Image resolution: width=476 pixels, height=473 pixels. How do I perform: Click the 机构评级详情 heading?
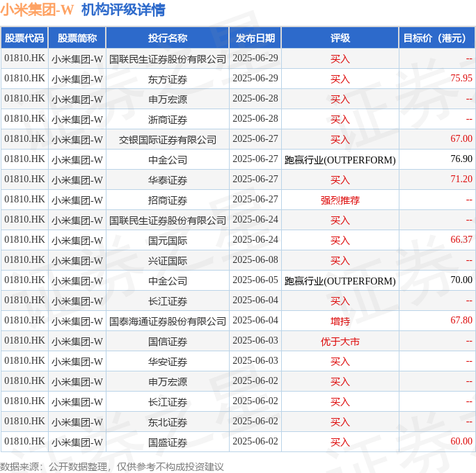coord(123,10)
